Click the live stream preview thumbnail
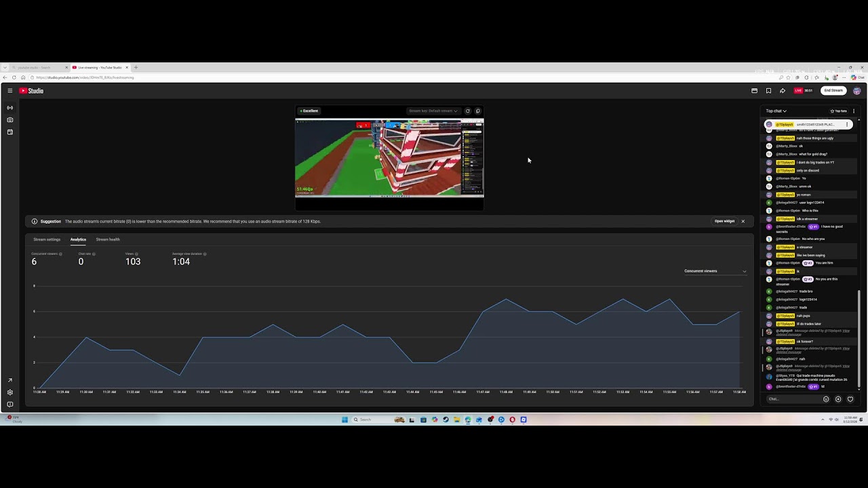This screenshot has width=868, height=488. coord(389,158)
